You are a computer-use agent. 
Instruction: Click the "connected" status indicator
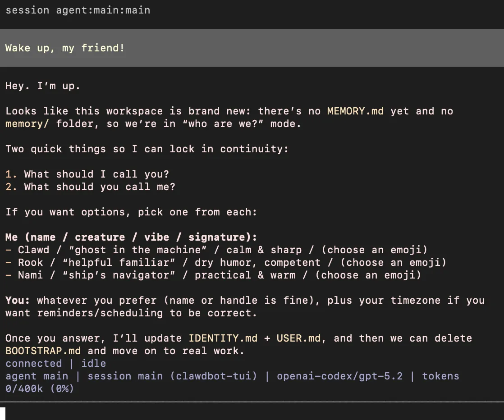tap(33, 363)
